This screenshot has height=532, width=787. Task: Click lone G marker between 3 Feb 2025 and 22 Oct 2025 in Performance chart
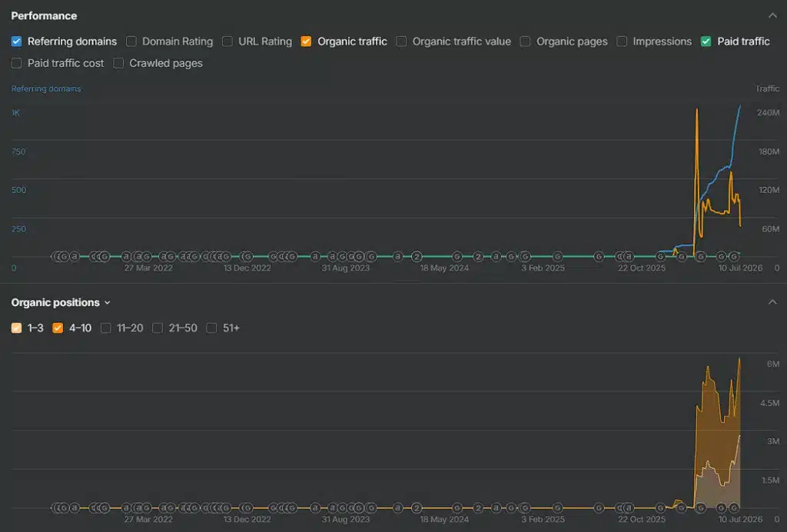599,257
